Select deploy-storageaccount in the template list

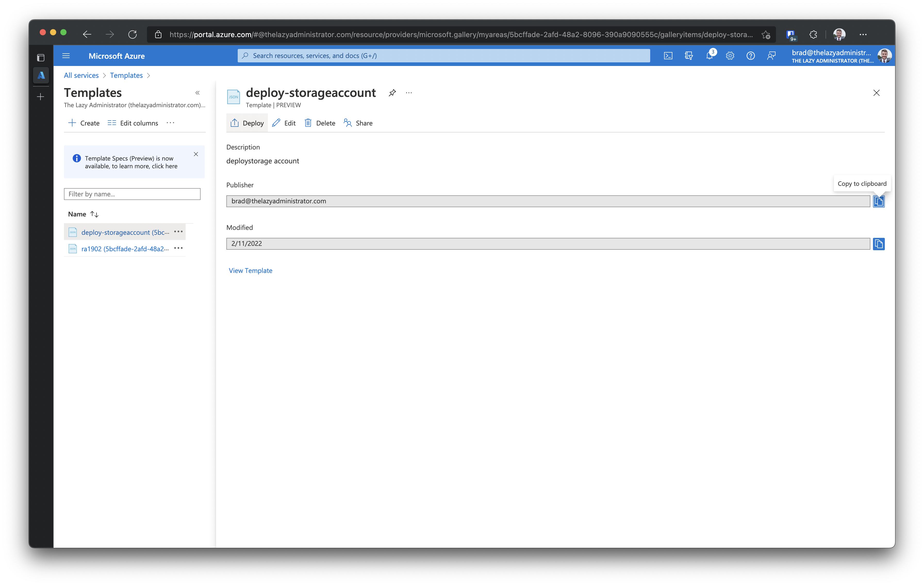point(125,232)
